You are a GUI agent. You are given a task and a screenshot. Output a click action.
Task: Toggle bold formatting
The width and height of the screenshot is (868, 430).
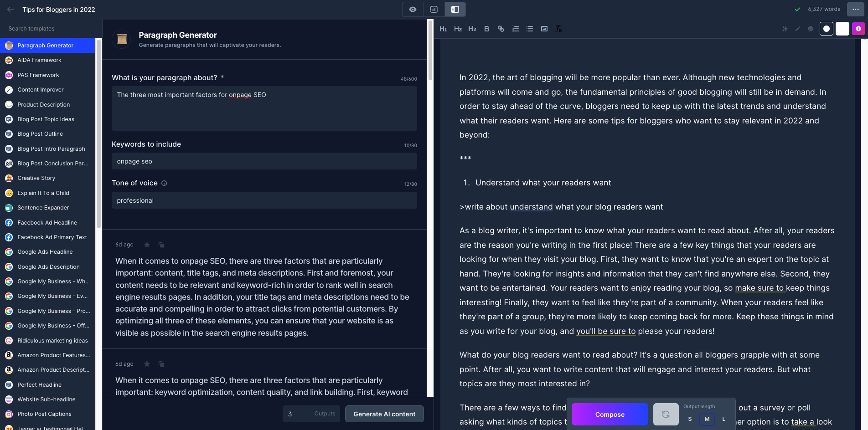click(x=486, y=29)
